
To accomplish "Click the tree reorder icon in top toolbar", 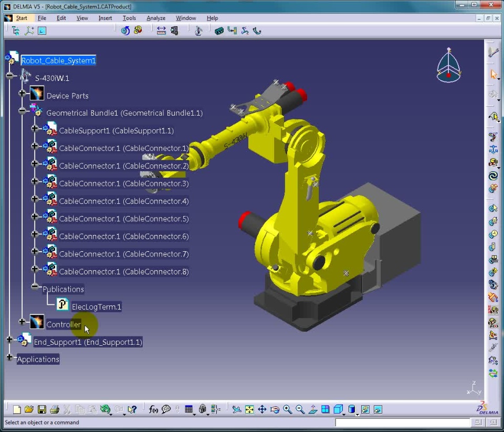I will click(15, 31).
